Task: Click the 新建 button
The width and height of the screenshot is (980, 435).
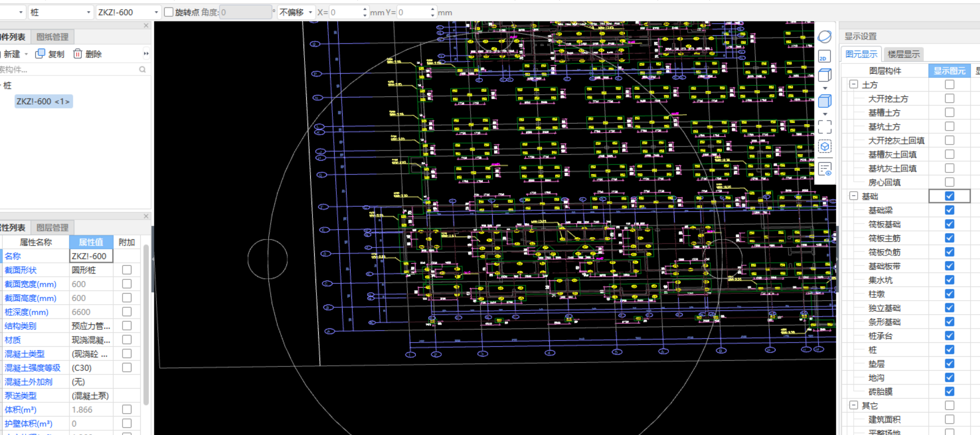Action: click(x=12, y=54)
